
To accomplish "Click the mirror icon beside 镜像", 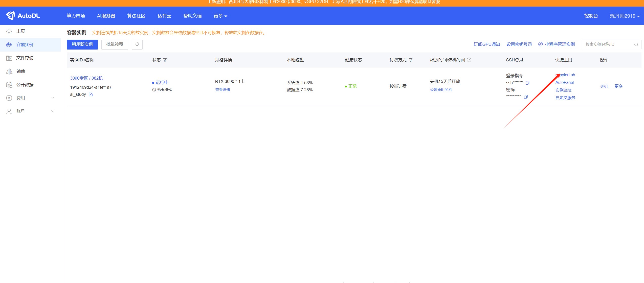I will click(x=9, y=72).
